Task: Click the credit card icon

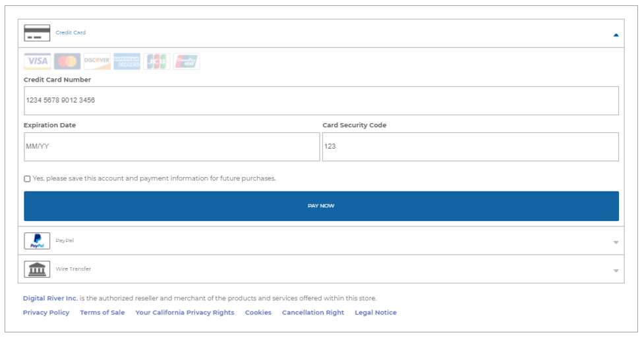Action: tap(37, 33)
